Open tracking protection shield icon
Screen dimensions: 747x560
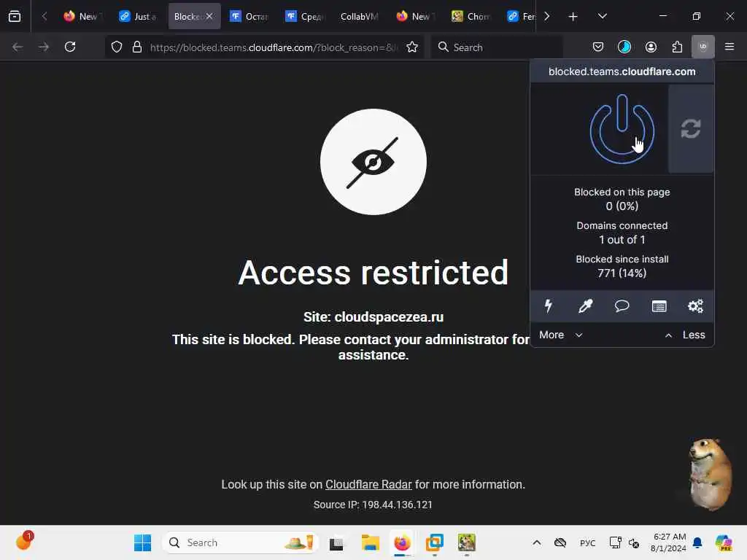point(117,47)
